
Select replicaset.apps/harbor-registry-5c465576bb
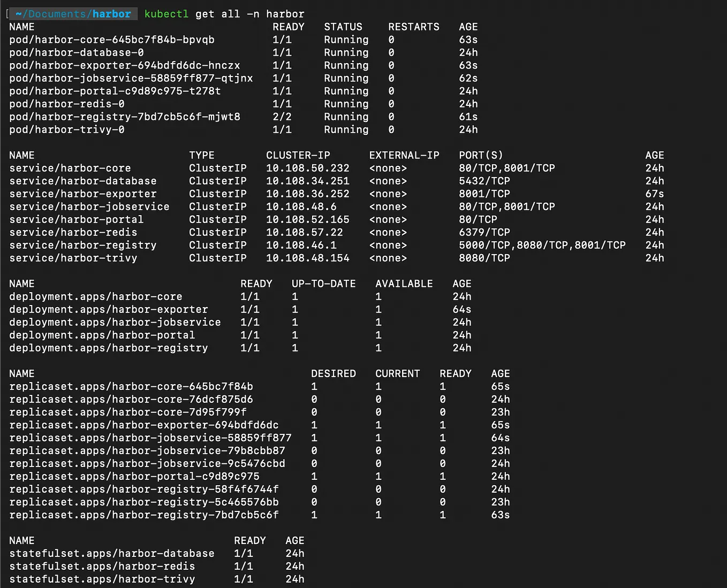point(144,502)
